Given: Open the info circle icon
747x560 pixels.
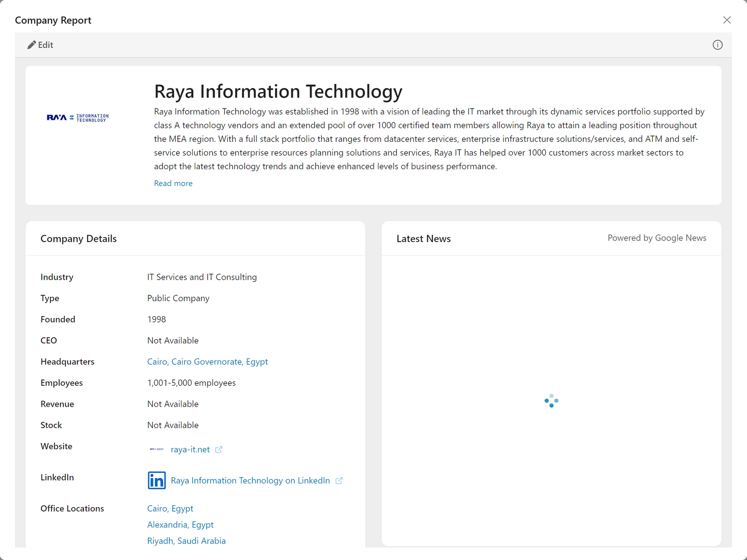Looking at the screenshot, I should [718, 45].
